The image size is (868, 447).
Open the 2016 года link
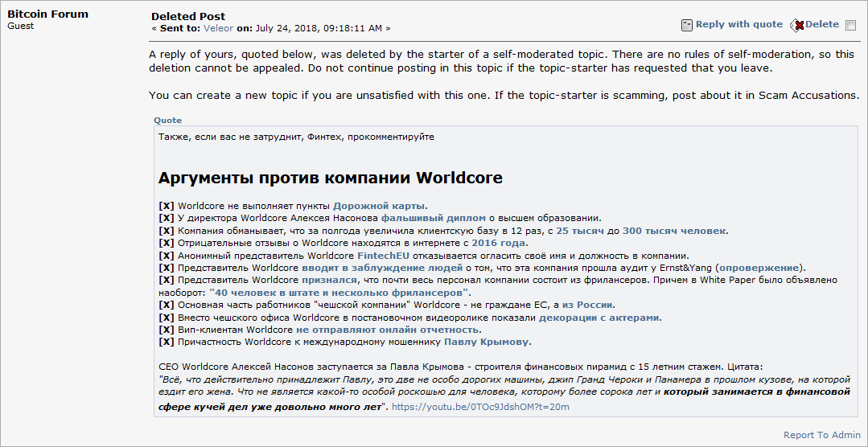(499, 244)
